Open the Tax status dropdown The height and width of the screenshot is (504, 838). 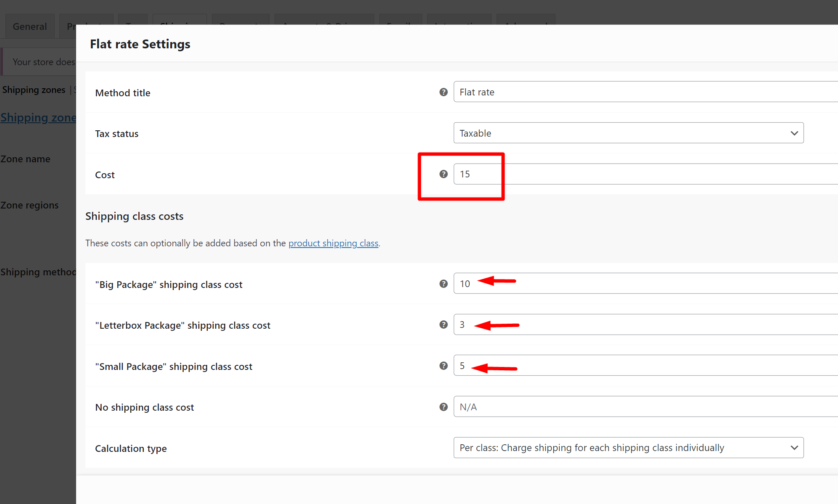[628, 133]
